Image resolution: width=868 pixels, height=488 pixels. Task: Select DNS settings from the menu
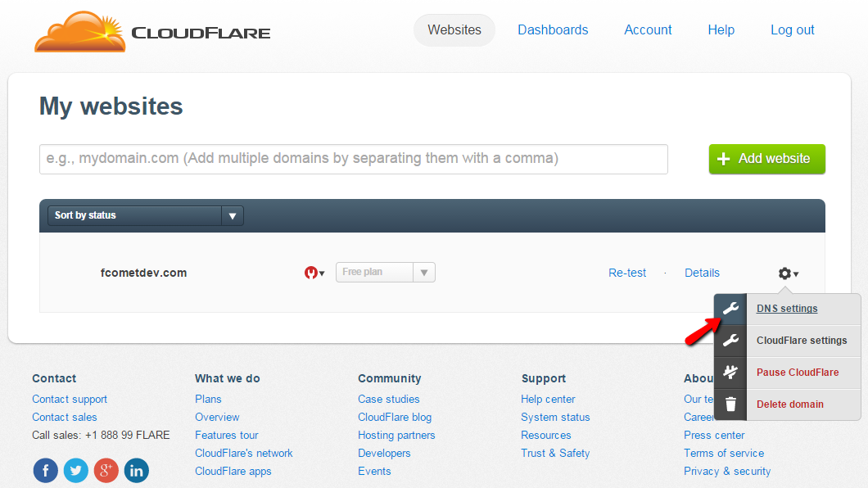(787, 309)
